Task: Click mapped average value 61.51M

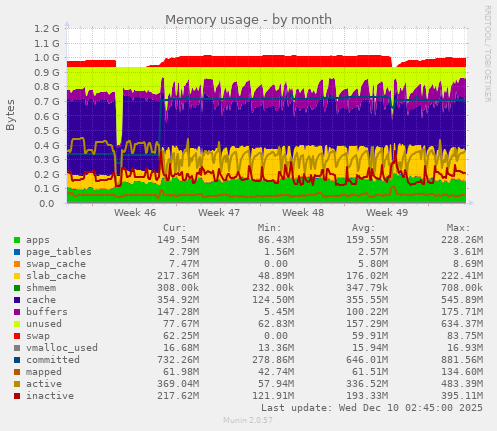Action: click(370, 372)
